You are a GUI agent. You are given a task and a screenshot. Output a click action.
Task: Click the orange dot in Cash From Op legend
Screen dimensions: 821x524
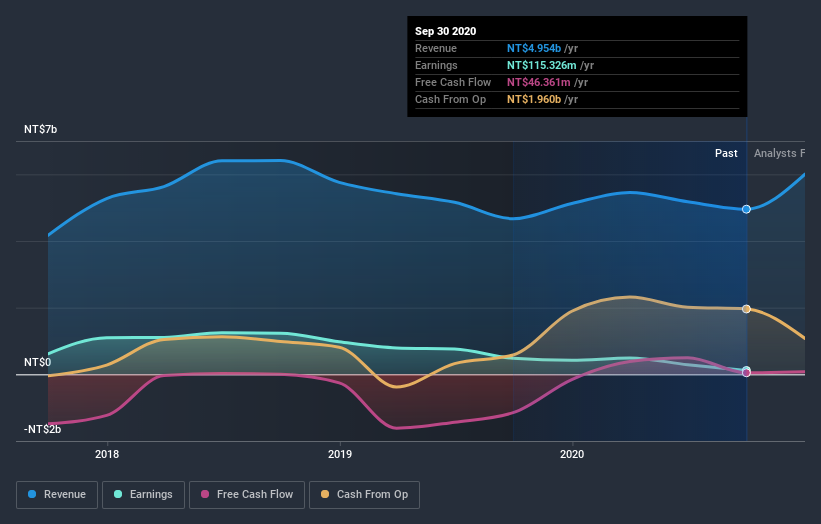tap(325, 494)
